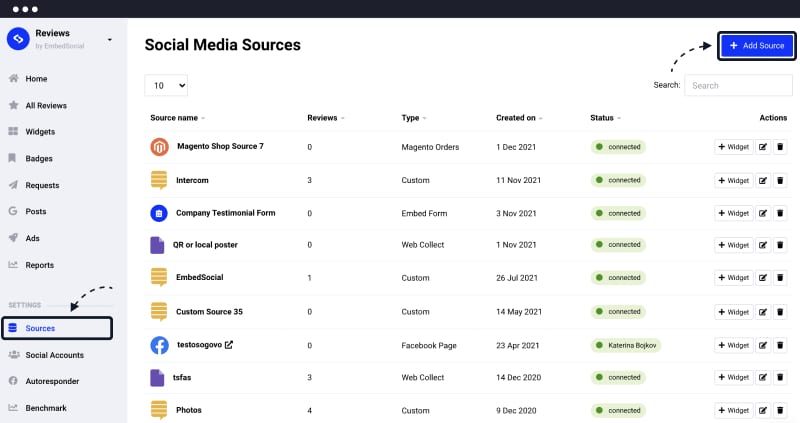Image resolution: width=800 pixels, height=423 pixels.
Task: Click the purple file icon for QR or local poster
Action: (x=157, y=245)
